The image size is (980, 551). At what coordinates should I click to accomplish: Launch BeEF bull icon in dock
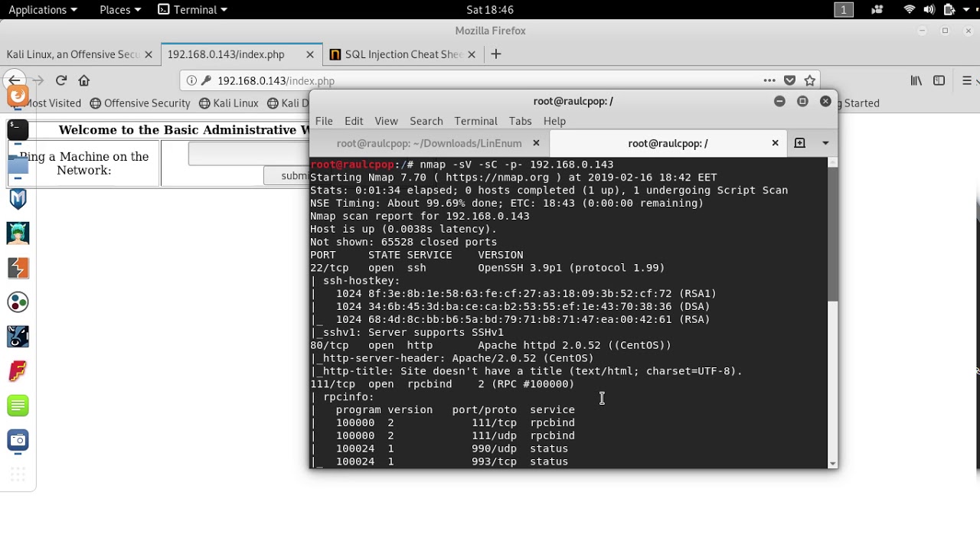[18, 337]
